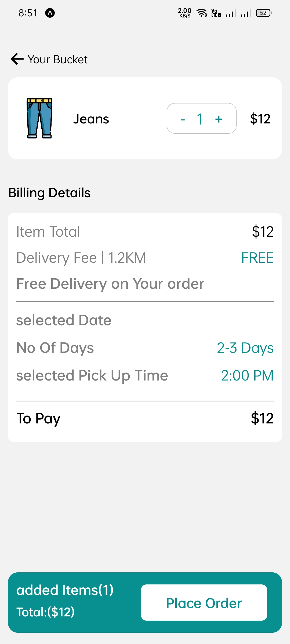
Task: Tap the Billing Details heading
Action: click(x=49, y=193)
